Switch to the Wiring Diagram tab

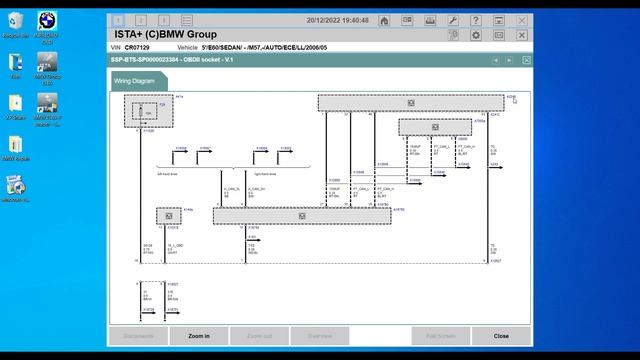tap(139, 81)
